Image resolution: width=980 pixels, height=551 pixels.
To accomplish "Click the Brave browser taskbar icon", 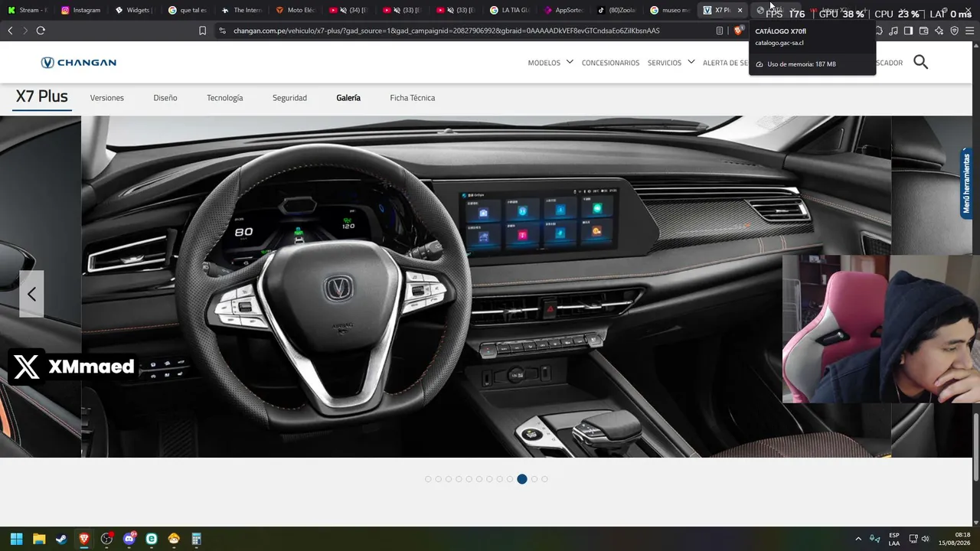I will (84, 539).
